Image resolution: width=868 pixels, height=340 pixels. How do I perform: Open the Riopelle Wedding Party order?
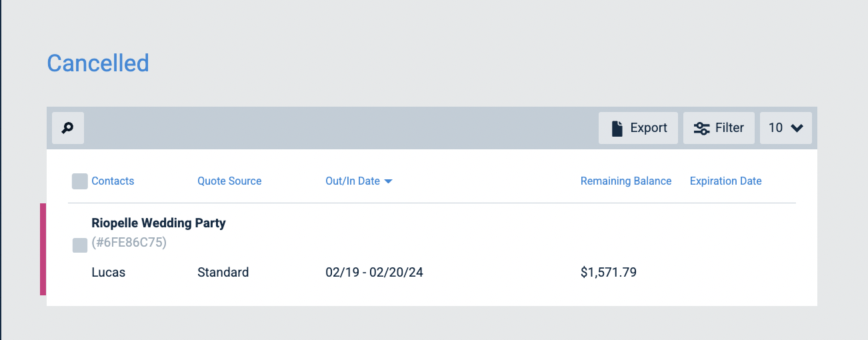(159, 223)
